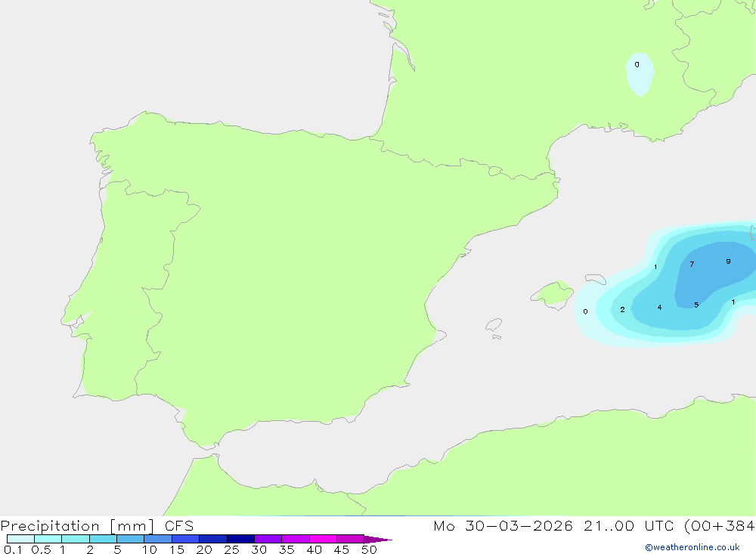Click the legend label '50'

(369, 549)
